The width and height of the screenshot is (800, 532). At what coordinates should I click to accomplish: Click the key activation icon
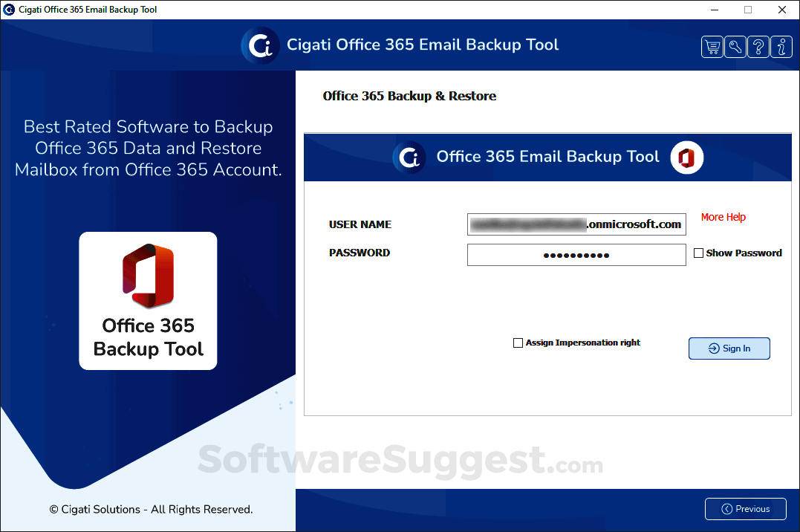tap(735, 46)
